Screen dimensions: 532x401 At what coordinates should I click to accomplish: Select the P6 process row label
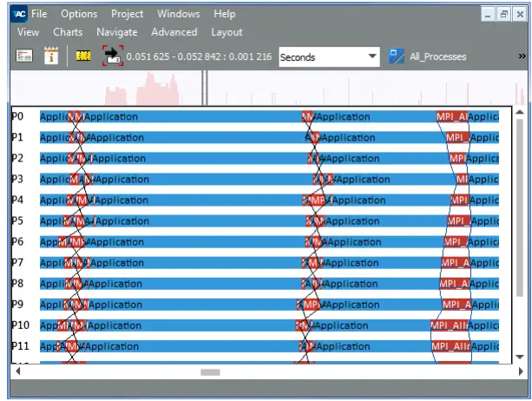pos(17,242)
